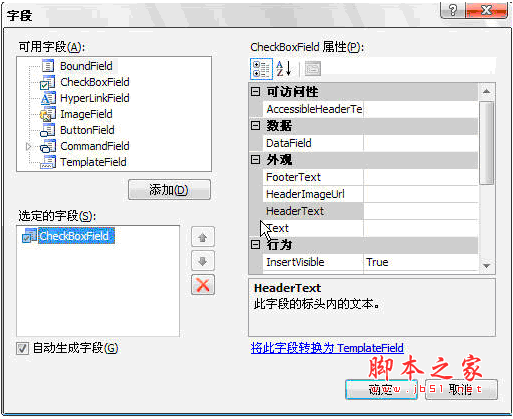
Task: Move selected field up with arrow button
Action: coord(203,238)
